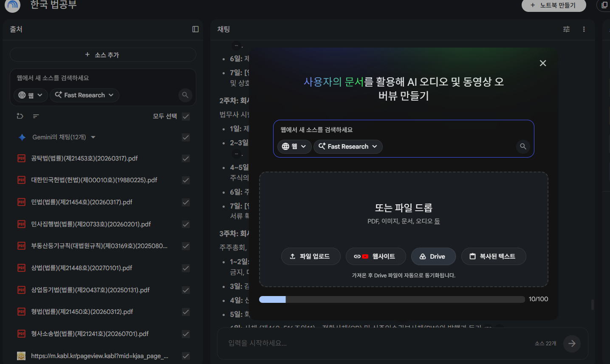This screenshot has width=610, height=364.
Task: Click PDF icon for 민법 file
Action: coord(21,202)
